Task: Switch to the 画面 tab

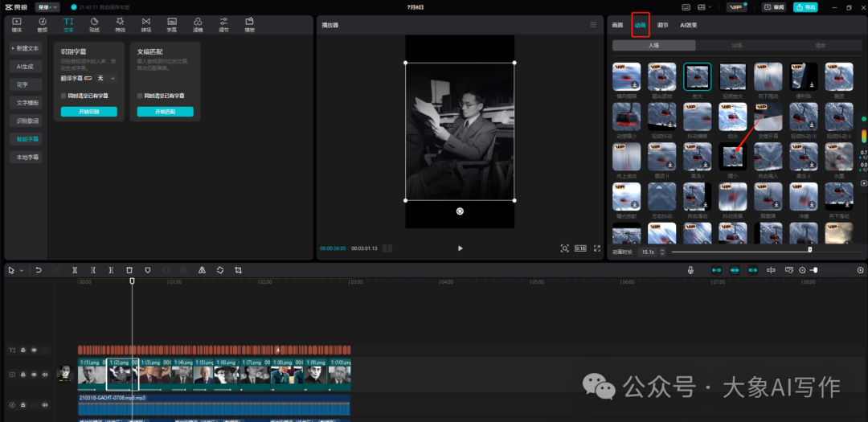Action: (617, 26)
